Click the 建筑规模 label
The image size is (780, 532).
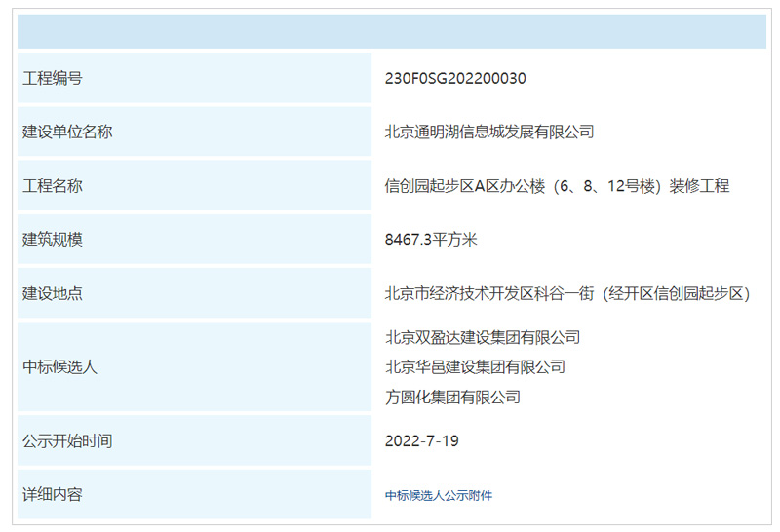pyautogui.click(x=53, y=239)
